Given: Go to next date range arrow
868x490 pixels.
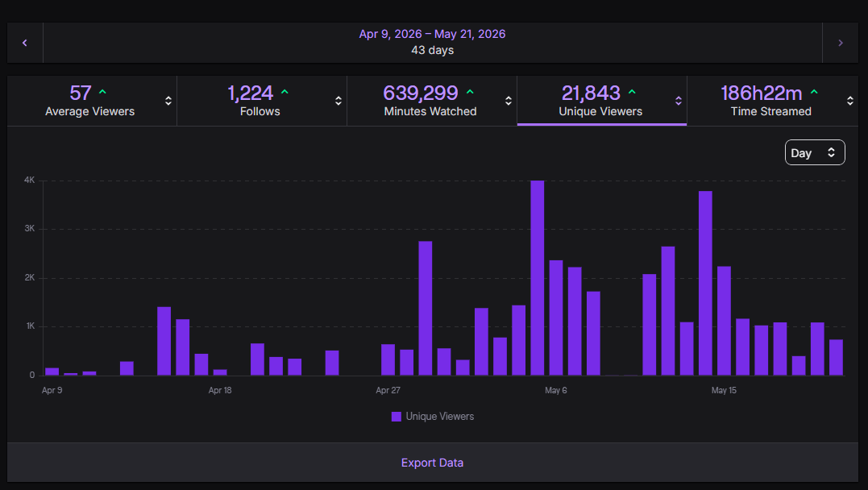Looking at the screenshot, I should [841, 43].
